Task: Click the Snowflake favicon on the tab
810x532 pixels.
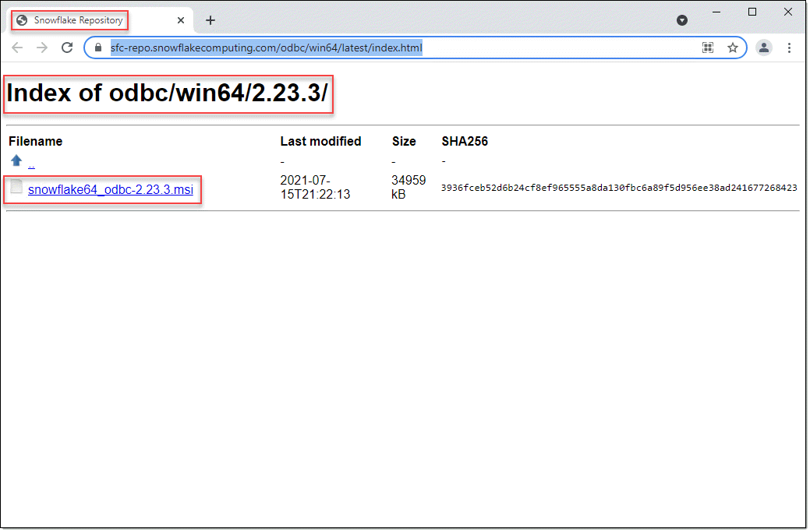Action: pos(23,20)
